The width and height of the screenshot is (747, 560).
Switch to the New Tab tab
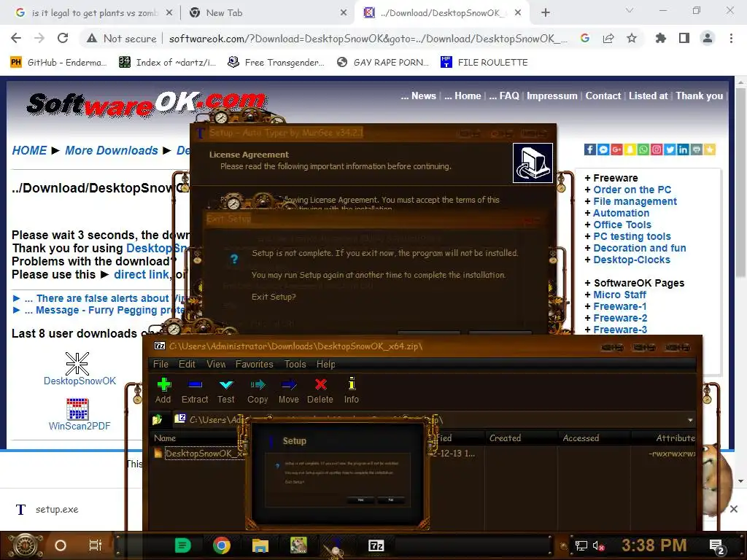[x=267, y=13]
